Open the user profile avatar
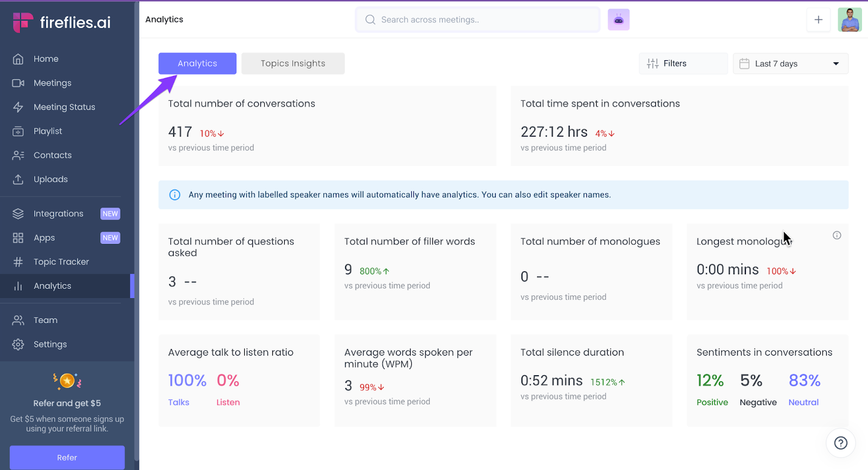 pyautogui.click(x=849, y=20)
